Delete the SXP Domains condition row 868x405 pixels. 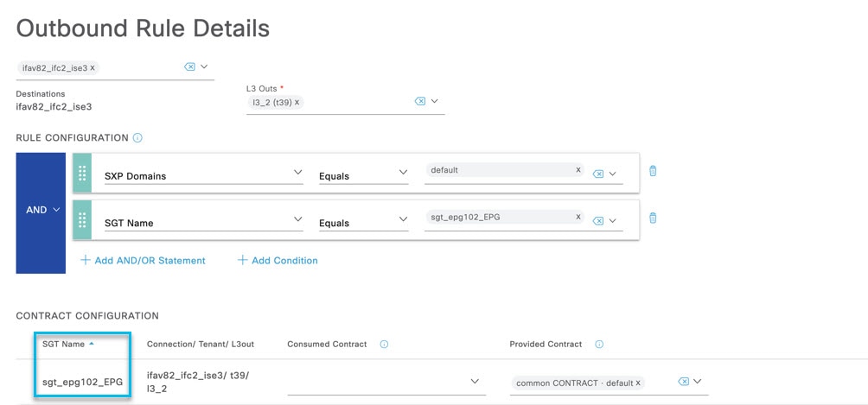(653, 170)
